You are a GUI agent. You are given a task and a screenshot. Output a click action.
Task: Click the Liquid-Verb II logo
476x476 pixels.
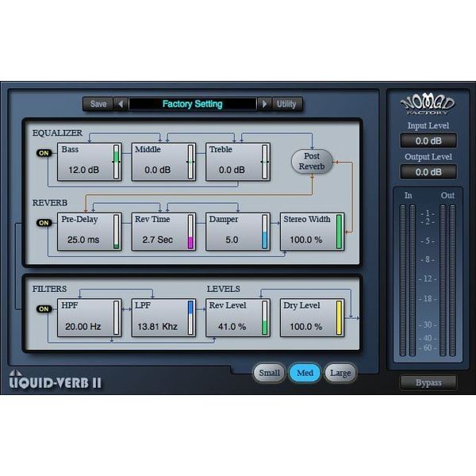56,380
